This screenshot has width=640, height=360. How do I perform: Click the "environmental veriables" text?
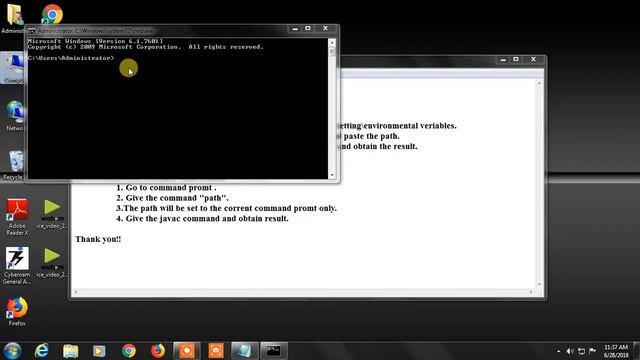tap(410, 126)
